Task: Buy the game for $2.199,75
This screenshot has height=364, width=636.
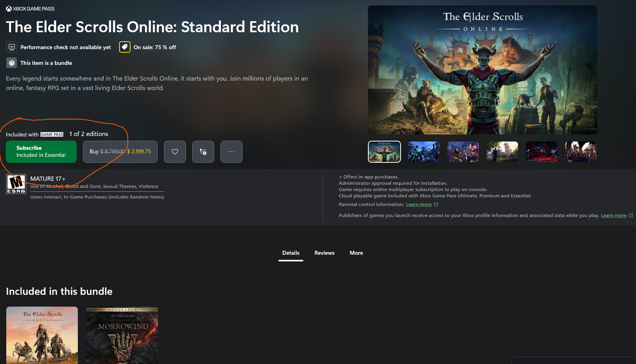Action: click(x=120, y=152)
